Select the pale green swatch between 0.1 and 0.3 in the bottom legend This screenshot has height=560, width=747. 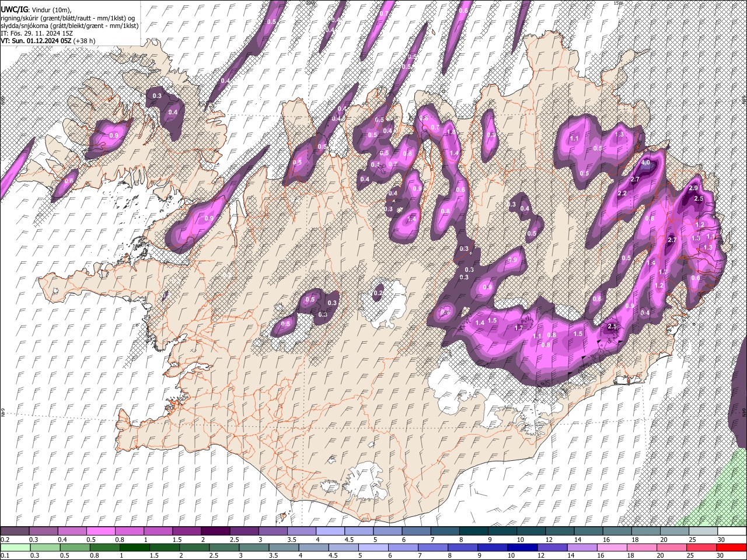click(15, 547)
